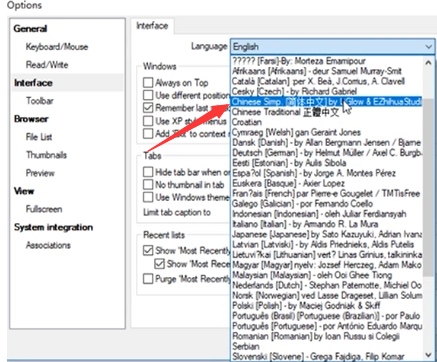Choose Nederlands [Dutch] language entry
The height and width of the screenshot is (362, 437).
(327, 285)
